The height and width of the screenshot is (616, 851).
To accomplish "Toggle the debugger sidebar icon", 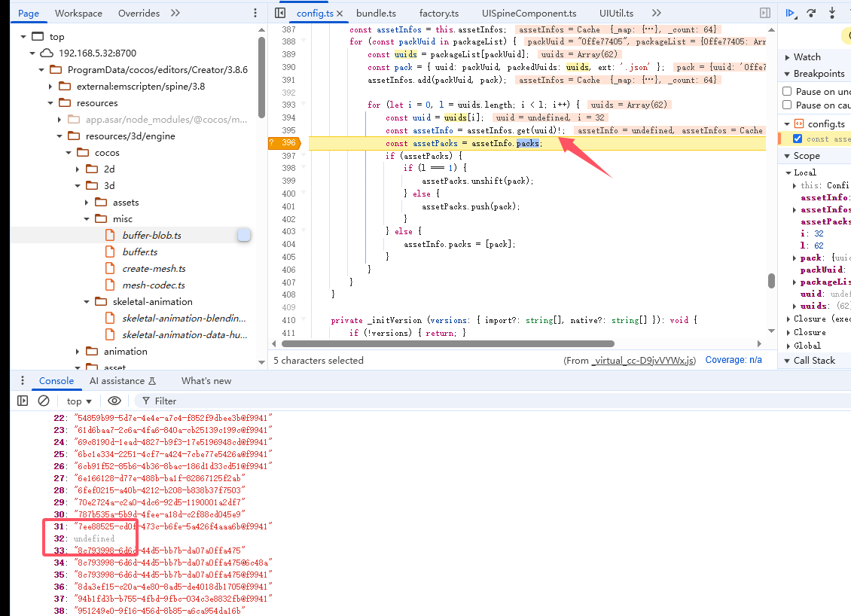I will (x=765, y=13).
